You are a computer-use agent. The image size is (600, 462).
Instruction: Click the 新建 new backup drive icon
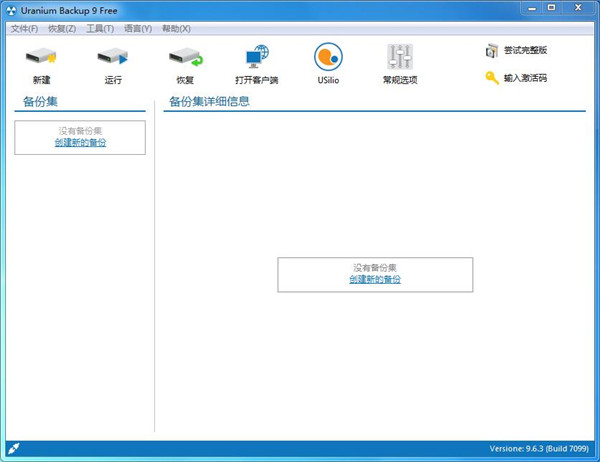[x=41, y=57]
